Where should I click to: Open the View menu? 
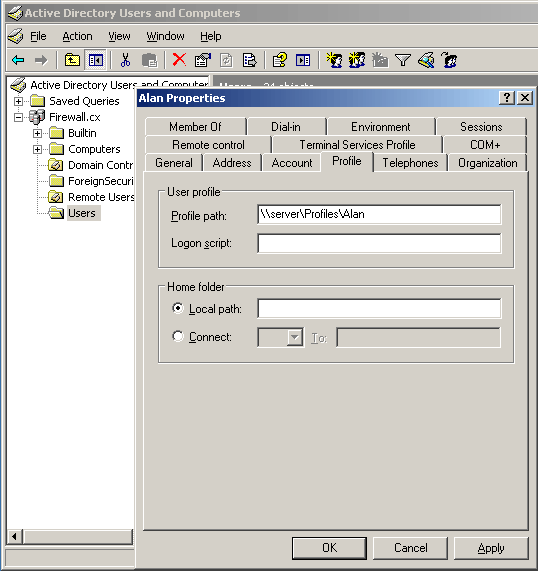[x=119, y=36]
